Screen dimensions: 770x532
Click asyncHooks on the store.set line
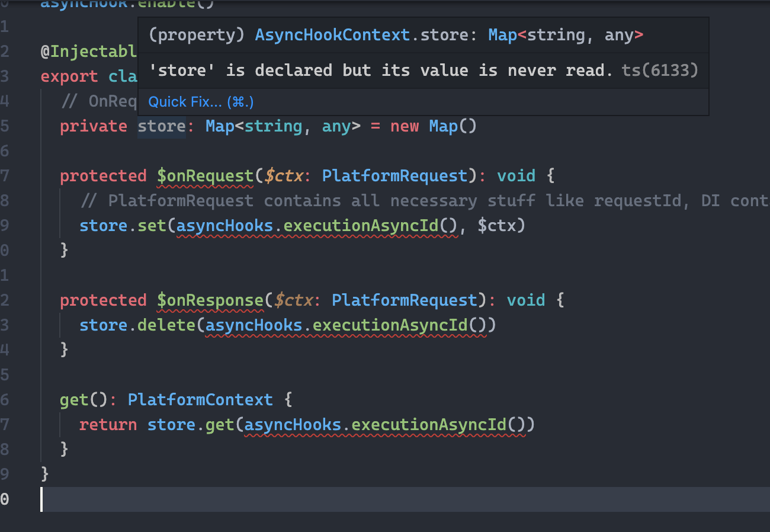226,226
